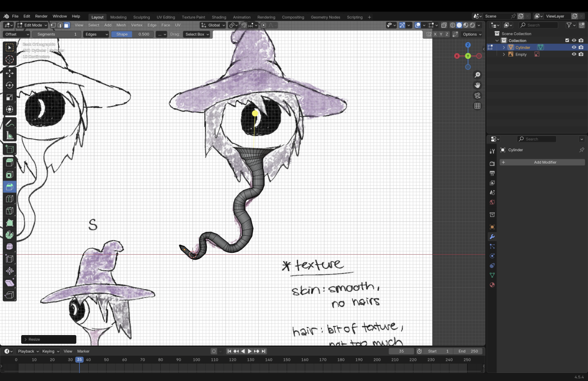Activate the Loop Cut tool
The height and width of the screenshot is (381, 588).
pyautogui.click(x=10, y=199)
